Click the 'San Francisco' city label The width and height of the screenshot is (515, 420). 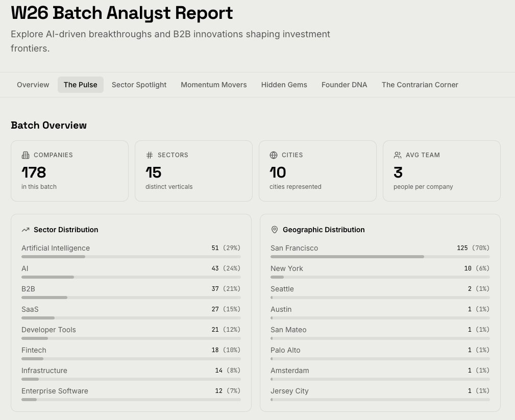click(295, 248)
